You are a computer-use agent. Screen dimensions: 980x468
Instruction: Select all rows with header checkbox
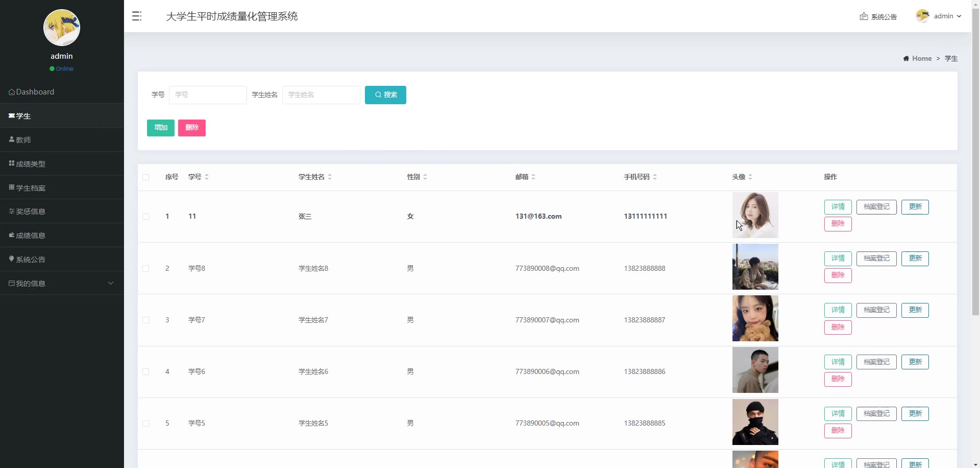point(146,177)
